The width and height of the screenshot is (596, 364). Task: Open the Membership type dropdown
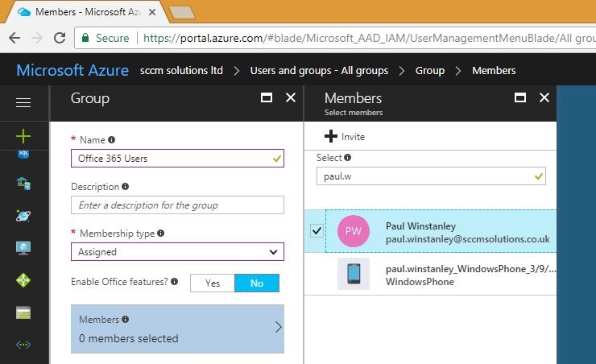coord(177,252)
